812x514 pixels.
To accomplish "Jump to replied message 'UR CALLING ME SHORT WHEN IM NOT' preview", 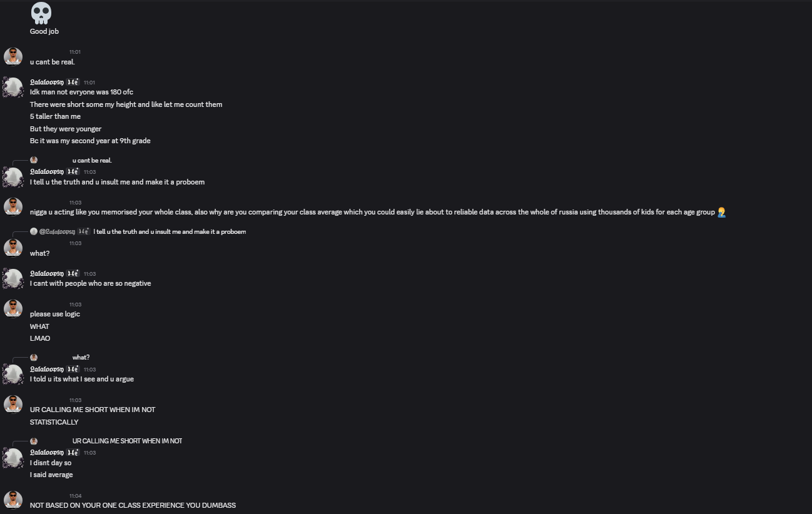I will pos(127,441).
